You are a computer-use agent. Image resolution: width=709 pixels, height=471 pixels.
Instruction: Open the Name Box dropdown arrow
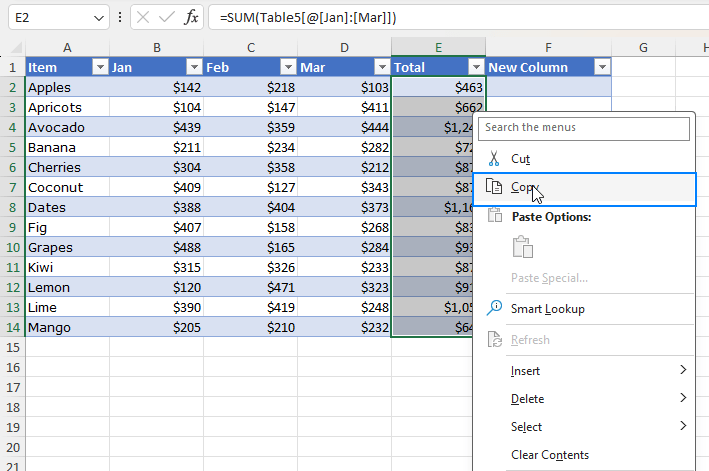point(99,18)
